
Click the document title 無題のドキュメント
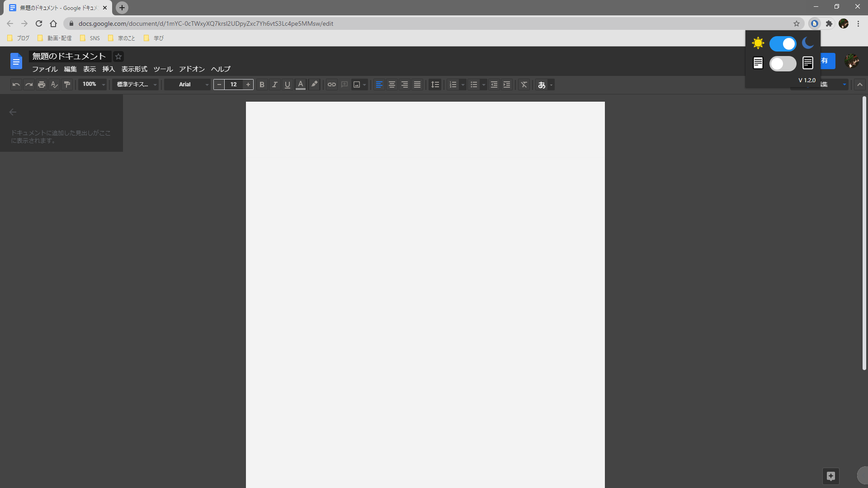(x=69, y=56)
